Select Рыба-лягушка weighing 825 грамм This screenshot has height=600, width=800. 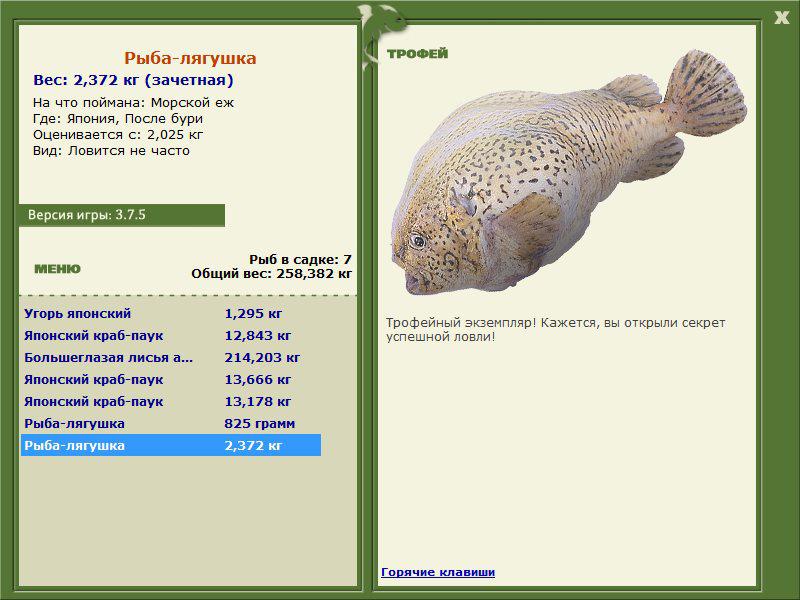pyautogui.click(x=171, y=423)
